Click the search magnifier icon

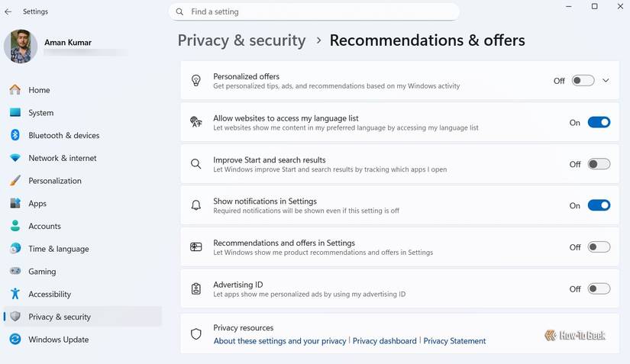click(179, 11)
